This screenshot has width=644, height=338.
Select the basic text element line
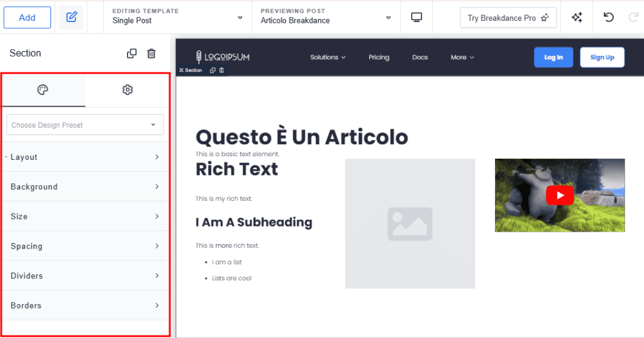point(237,154)
